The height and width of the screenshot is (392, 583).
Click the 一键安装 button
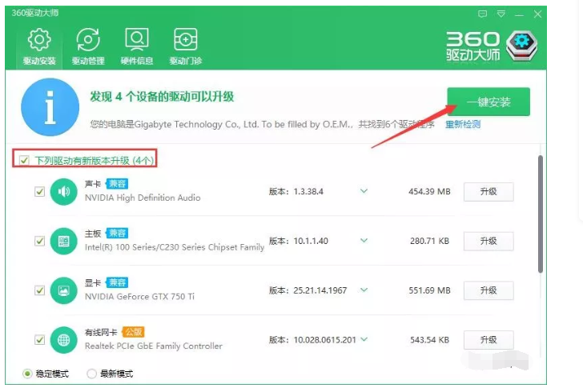[489, 102]
